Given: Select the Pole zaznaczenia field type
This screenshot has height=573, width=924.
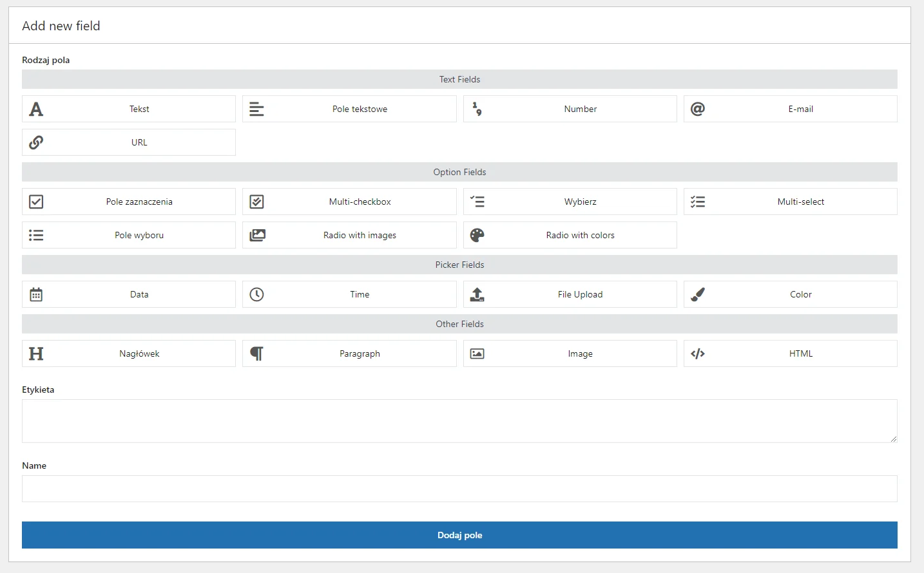Looking at the screenshot, I should (x=129, y=202).
